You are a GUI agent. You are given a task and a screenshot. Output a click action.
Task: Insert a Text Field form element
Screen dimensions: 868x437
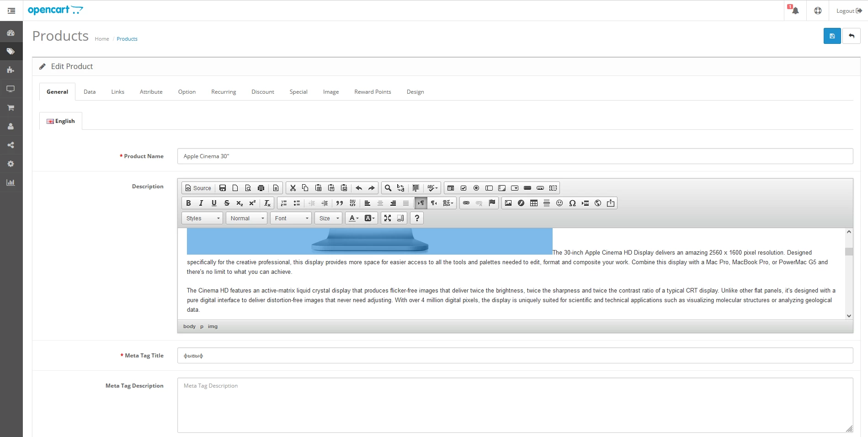coord(489,188)
